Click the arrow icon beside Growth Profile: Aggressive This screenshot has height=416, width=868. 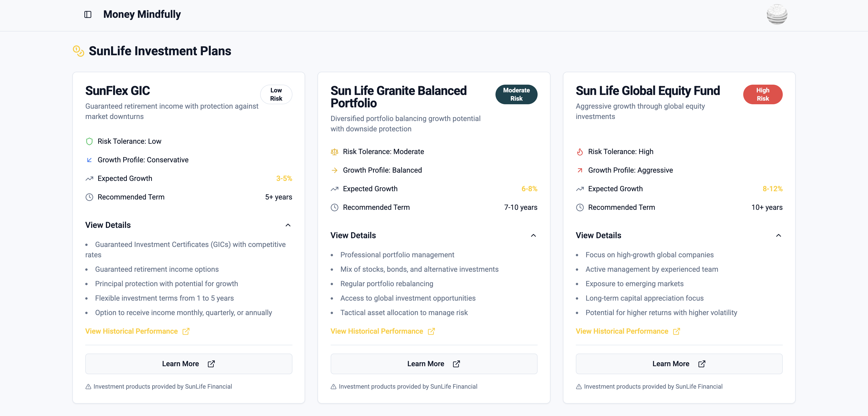(x=579, y=170)
